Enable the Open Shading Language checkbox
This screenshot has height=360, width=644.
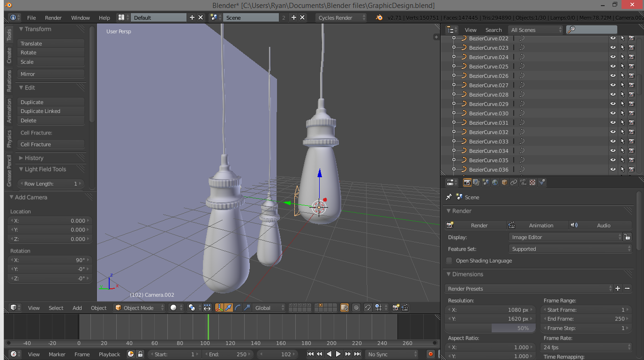[449, 261]
